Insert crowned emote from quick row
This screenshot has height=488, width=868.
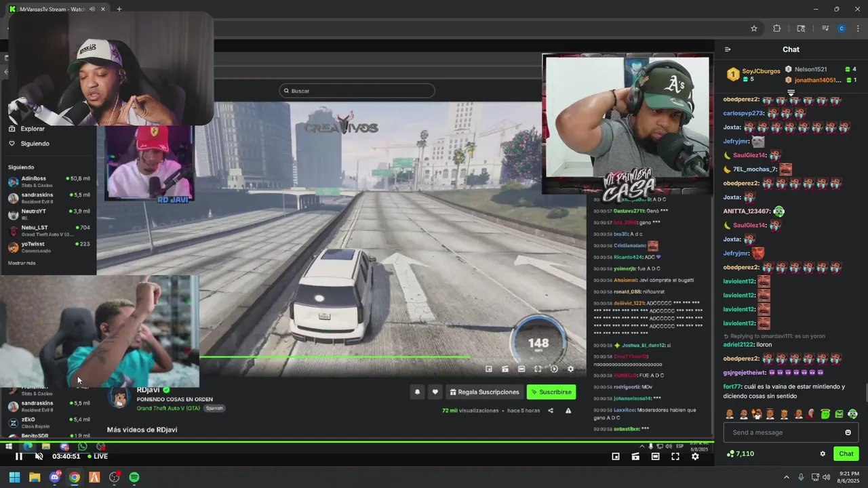[x=784, y=414]
